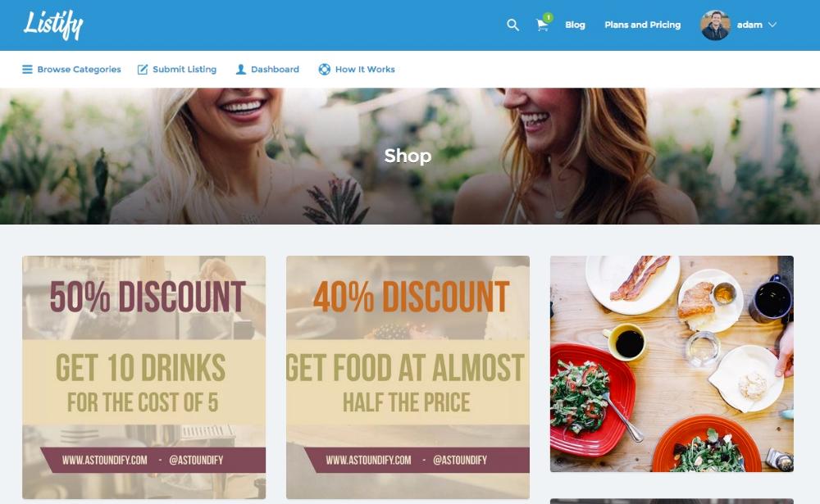Open Plans and Pricing

click(642, 25)
